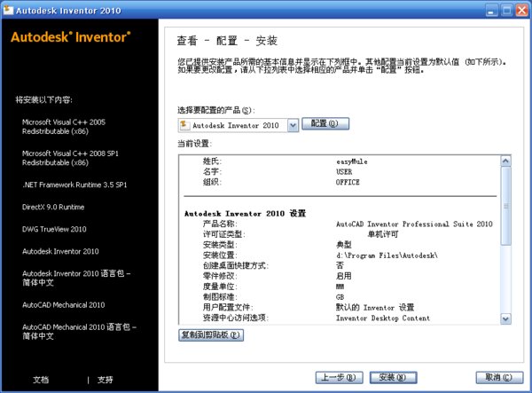Click Autodesk Inventor 2010 语言包 简体中文 entry
Screen dimensions: 532x393
coord(76,278)
